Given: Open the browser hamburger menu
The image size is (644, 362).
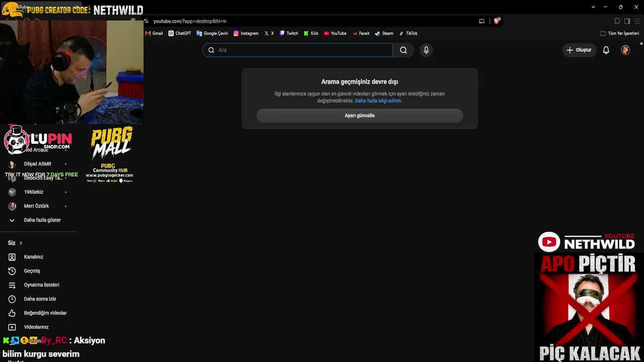Looking at the screenshot, I should point(637,21).
